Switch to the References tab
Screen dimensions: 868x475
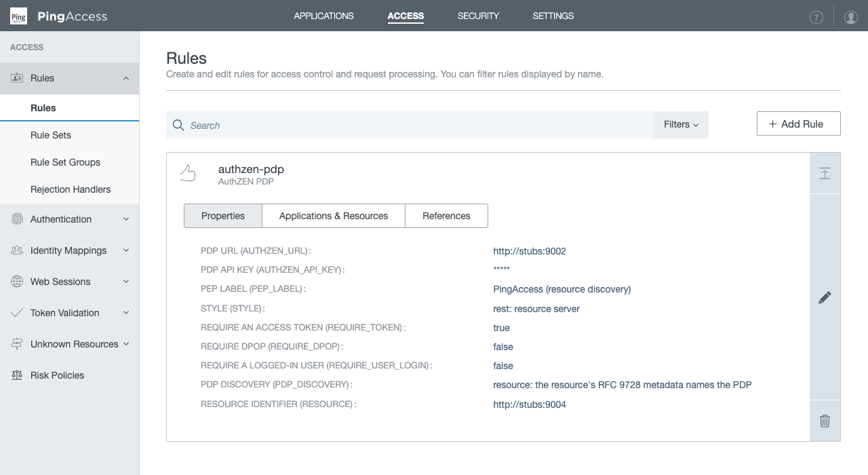coord(446,216)
